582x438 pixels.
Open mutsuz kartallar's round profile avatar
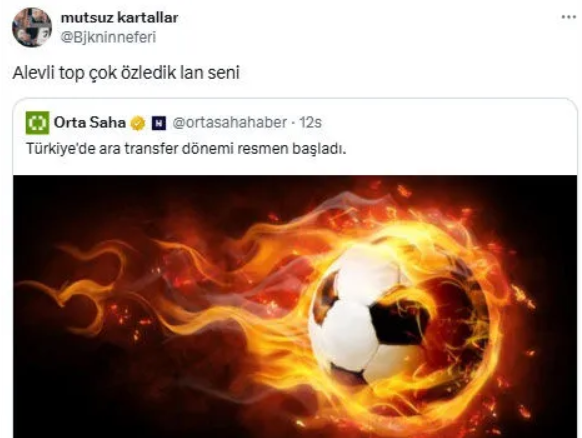pos(32,27)
